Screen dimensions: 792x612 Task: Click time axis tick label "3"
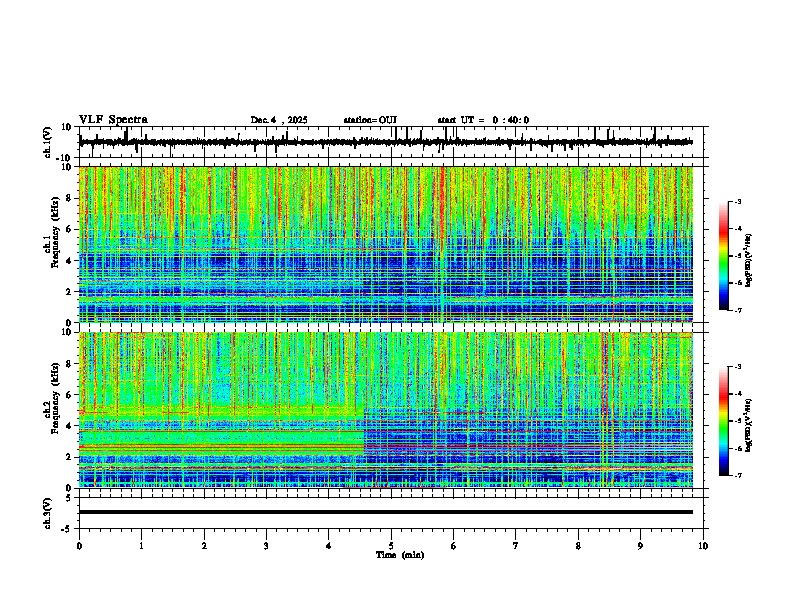point(266,546)
